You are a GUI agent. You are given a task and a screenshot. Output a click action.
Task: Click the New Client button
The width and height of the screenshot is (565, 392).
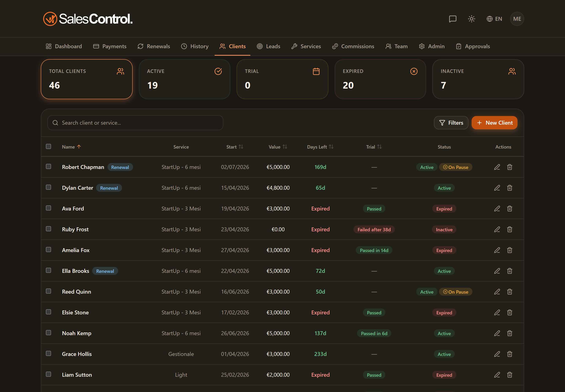point(494,123)
